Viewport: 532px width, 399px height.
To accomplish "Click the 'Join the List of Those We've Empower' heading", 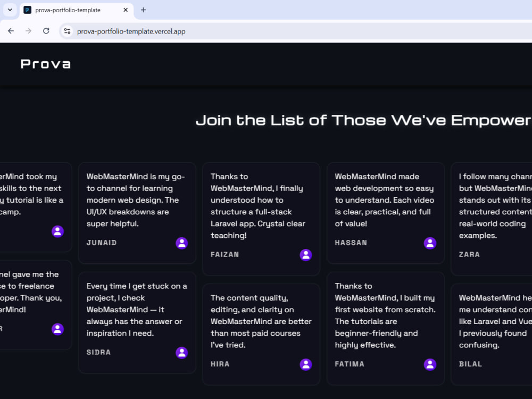I will point(364,120).
